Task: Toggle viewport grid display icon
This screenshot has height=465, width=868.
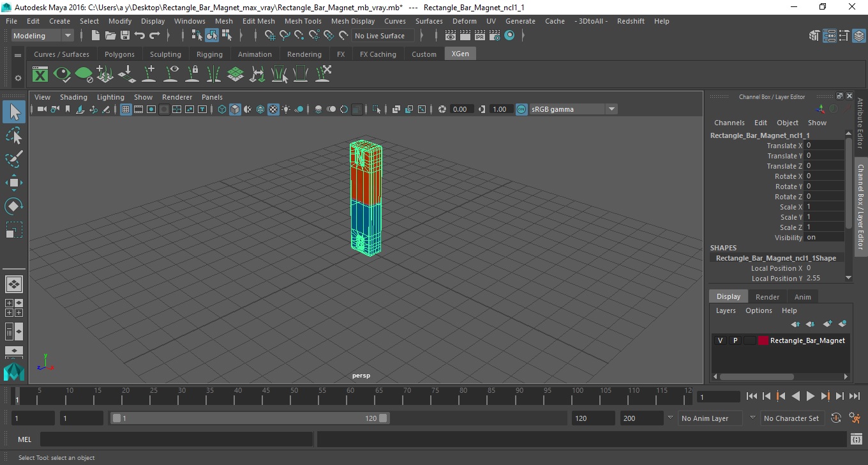Action: (x=126, y=109)
